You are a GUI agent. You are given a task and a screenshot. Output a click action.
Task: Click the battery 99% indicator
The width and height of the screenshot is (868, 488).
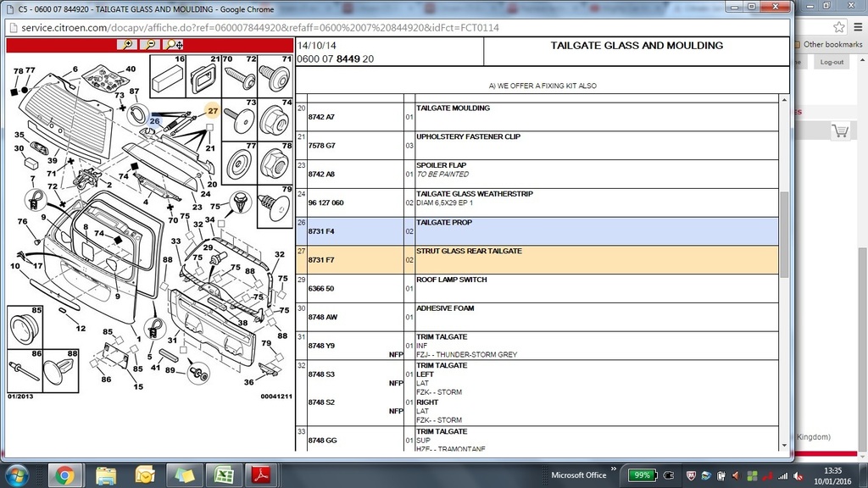pos(643,475)
